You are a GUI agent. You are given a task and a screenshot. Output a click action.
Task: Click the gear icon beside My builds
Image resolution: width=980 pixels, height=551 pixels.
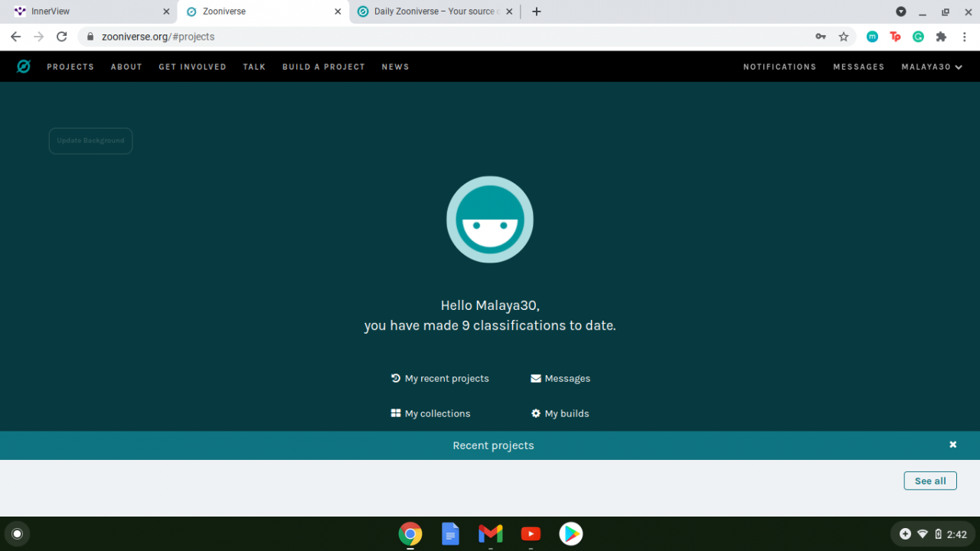pos(536,413)
